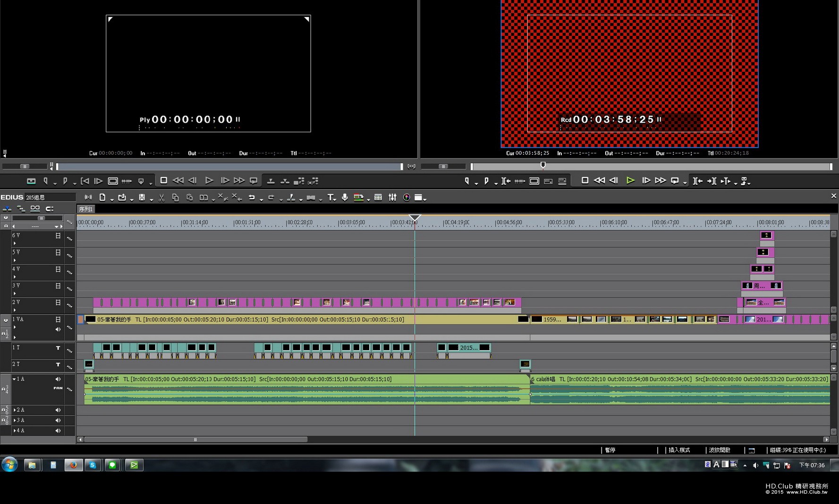Toggle group/link mode icon
The height and width of the screenshot is (504, 839).
click(x=35, y=209)
